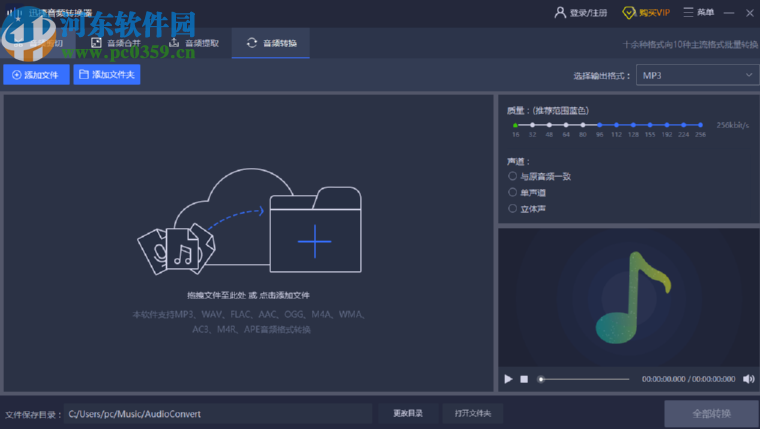The height and width of the screenshot is (429, 760).
Task: Mute the preview volume speaker icon
Action: pos(749,379)
